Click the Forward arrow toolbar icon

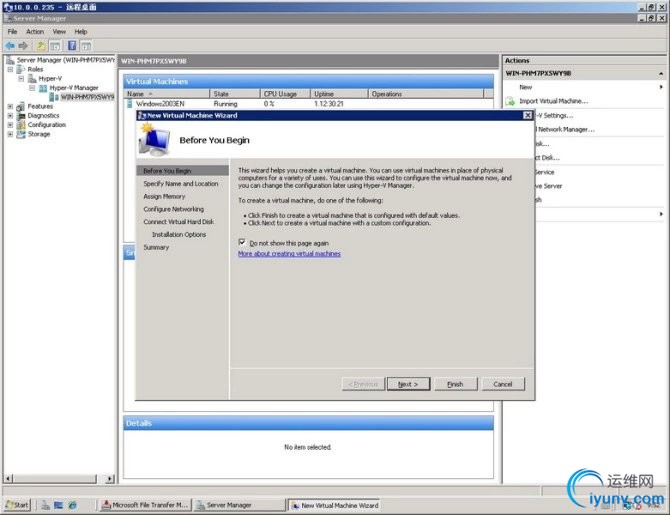tap(23, 45)
